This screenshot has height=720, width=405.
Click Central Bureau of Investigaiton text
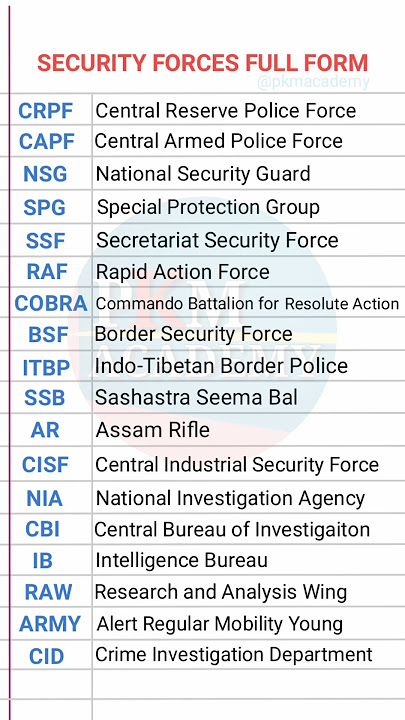pyautogui.click(x=232, y=529)
